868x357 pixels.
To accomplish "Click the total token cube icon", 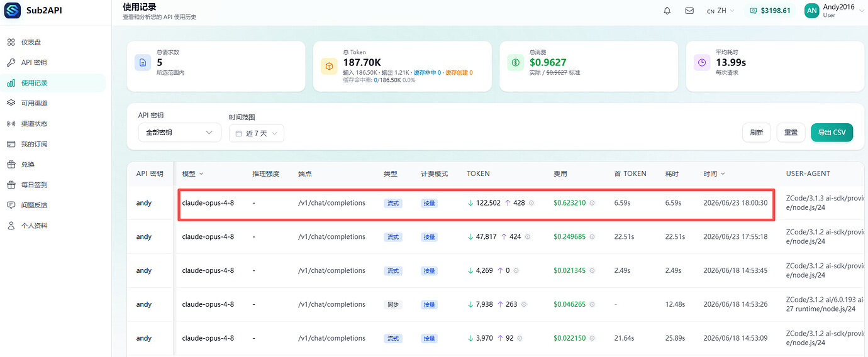I will [x=329, y=66].
